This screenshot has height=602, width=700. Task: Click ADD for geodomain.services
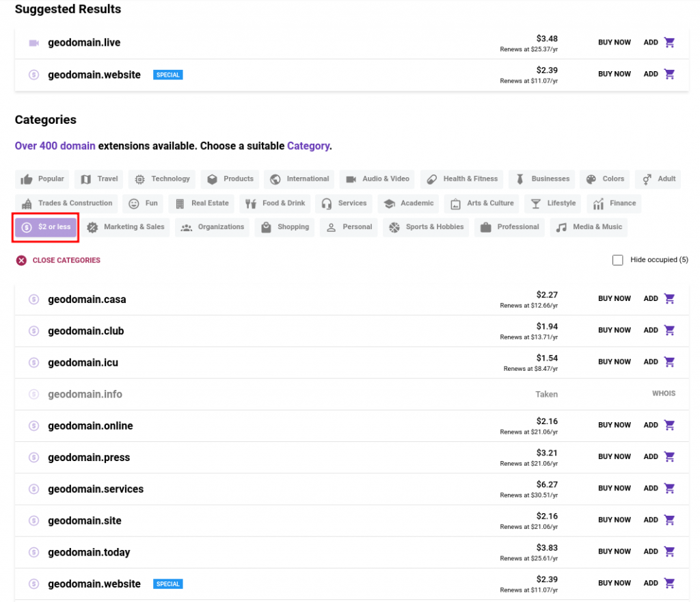651,488
